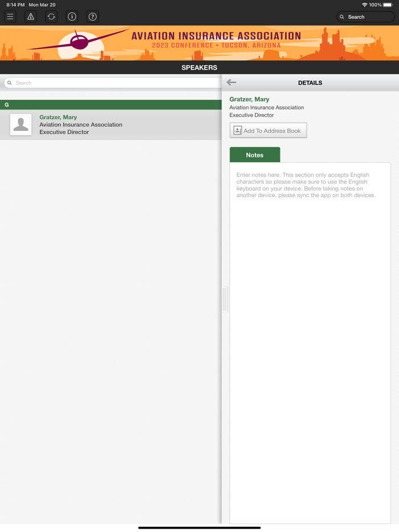Tap the magnifier in top Search bar
Viewport: 399px width, 532px height.
(x=342, y=17)
